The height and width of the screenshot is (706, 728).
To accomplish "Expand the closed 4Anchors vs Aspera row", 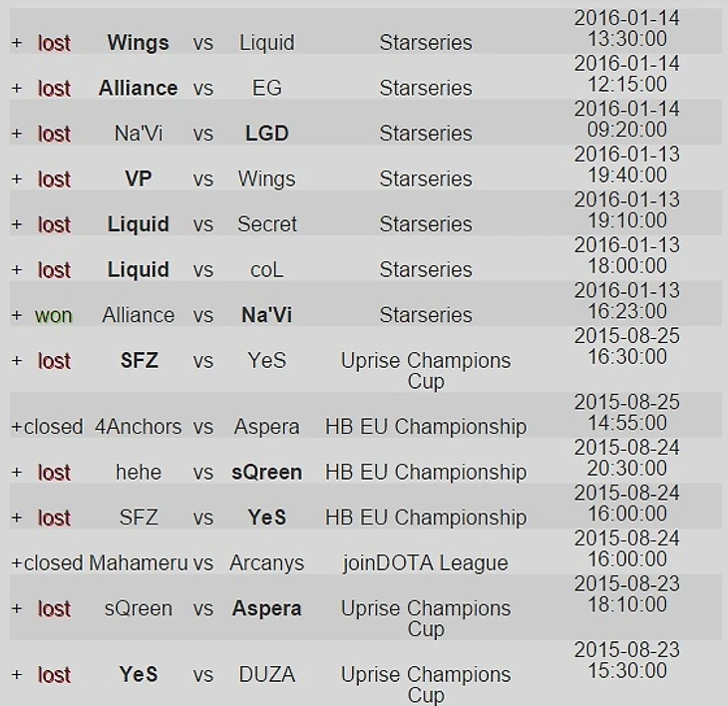I will [x=16, y=427].
